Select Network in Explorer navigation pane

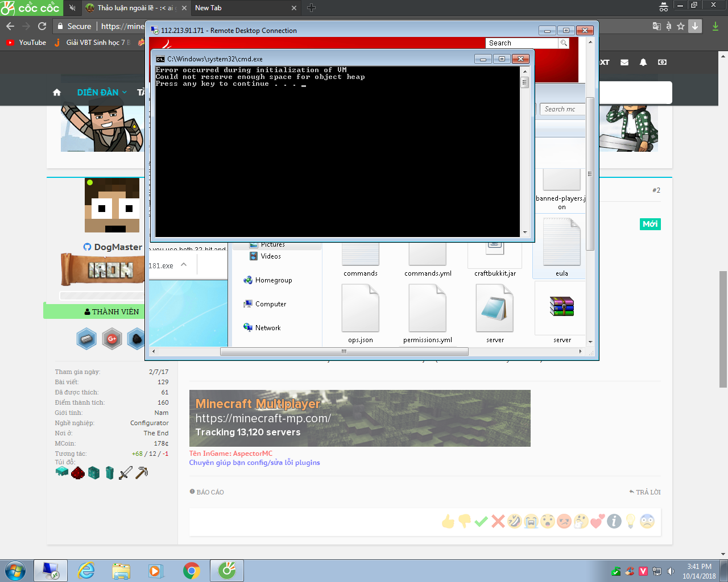[x=262, y=328]
